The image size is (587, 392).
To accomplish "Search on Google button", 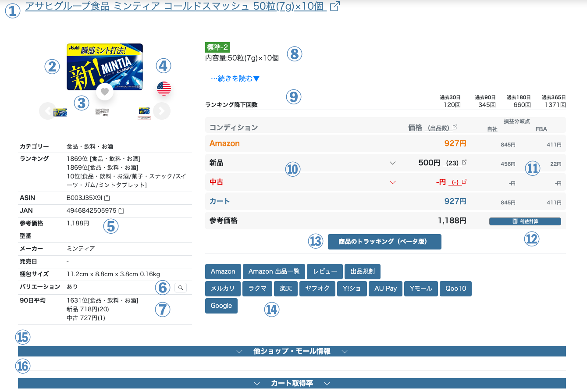I will 221,306.
